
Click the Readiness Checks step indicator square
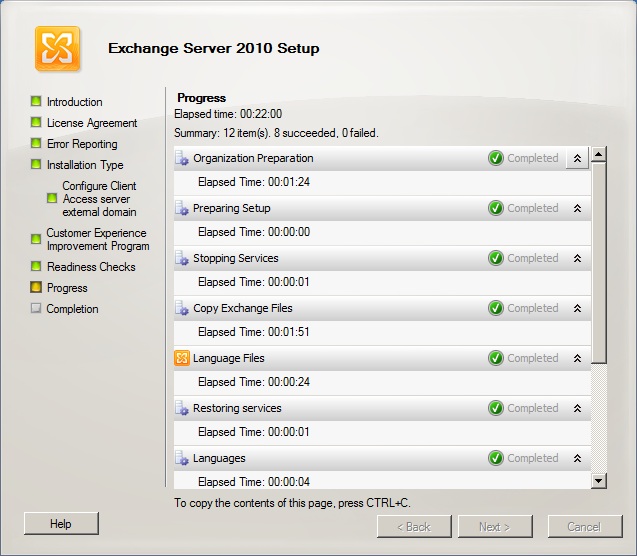(36, 266)
